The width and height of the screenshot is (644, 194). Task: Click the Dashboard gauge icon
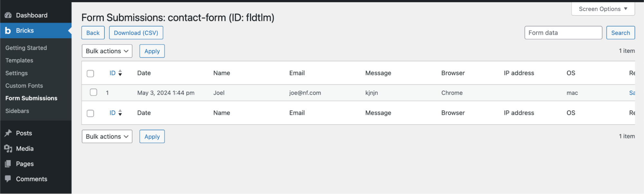[8, 15]
